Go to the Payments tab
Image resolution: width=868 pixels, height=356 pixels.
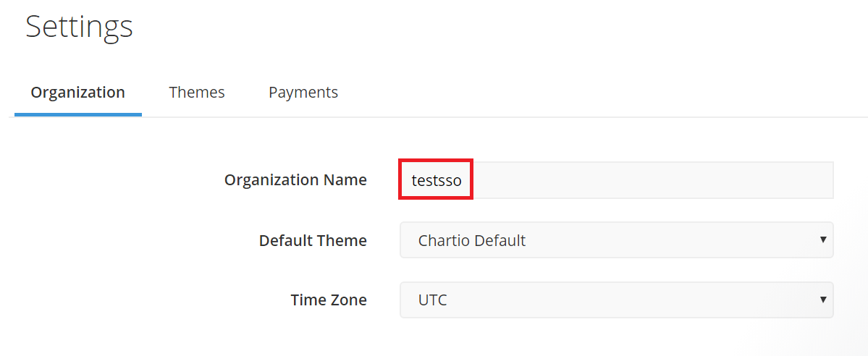pos(303,93)
